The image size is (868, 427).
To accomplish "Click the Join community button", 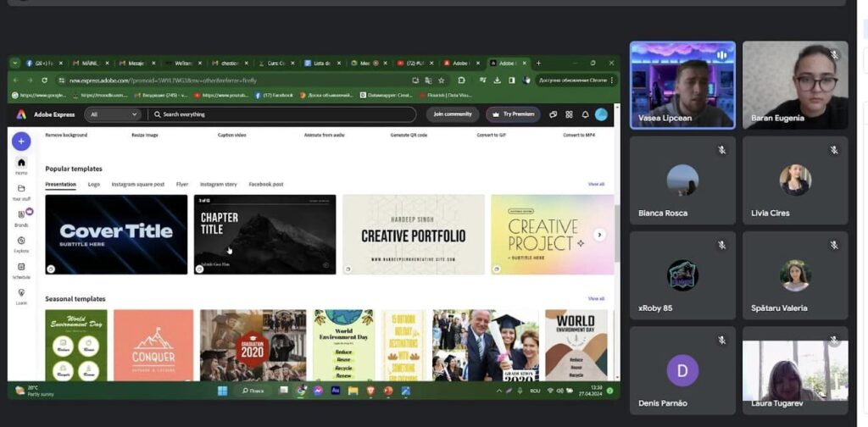I will [452, 114].
